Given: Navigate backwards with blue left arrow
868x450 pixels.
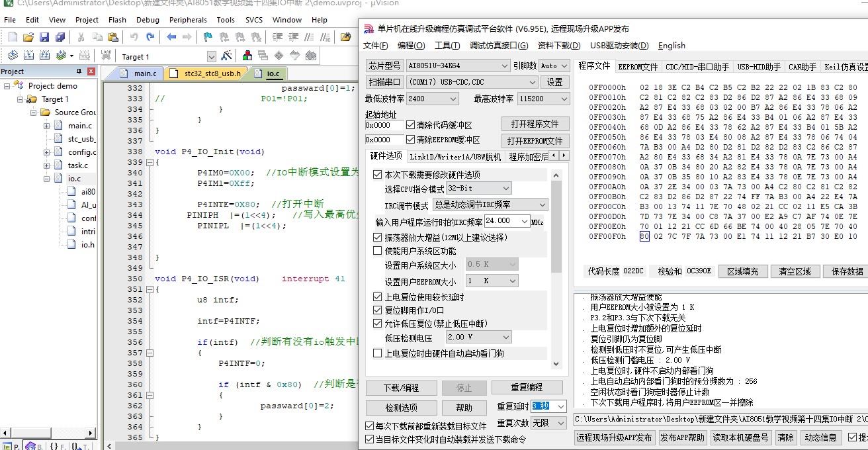Looking at the screenshot, I should point(171,37).
